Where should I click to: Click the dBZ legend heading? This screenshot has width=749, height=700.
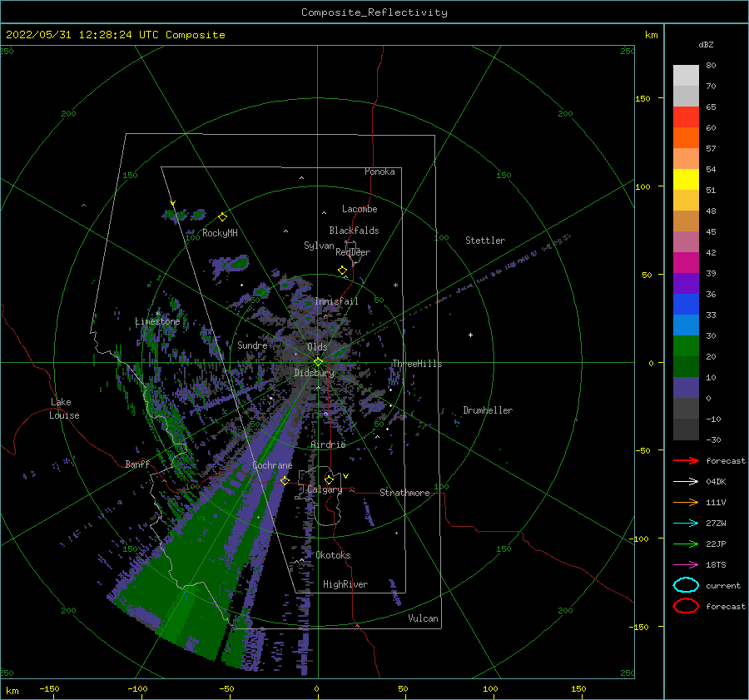[x=706, y=44]
